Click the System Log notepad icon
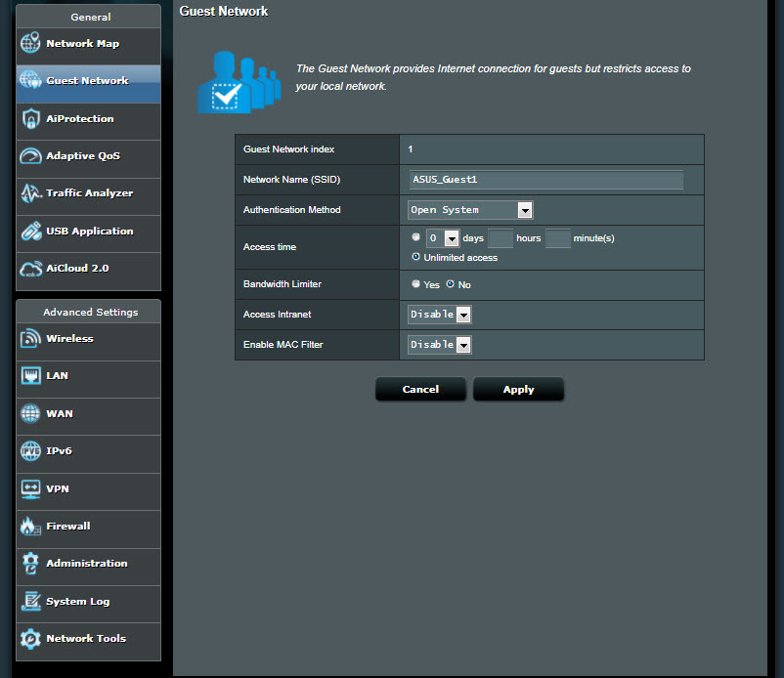Viewport: 784px width, 678px height. pyautogui.click(x=30, y=601)
